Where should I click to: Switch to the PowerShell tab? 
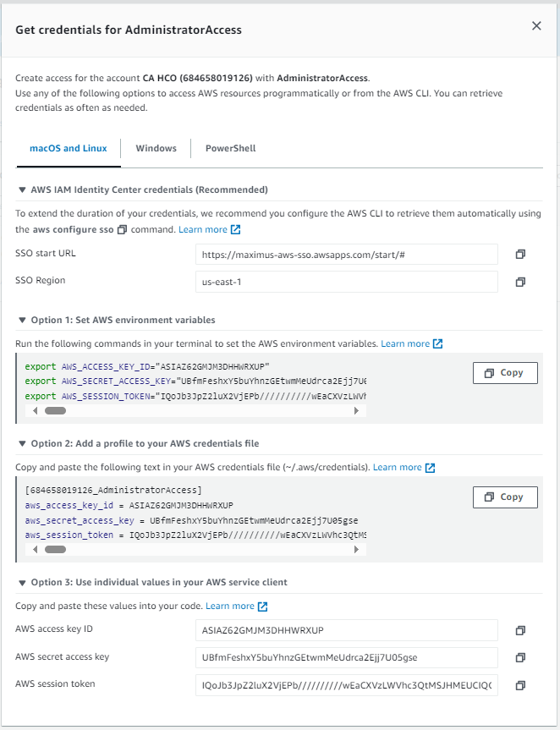click(230, 148)
